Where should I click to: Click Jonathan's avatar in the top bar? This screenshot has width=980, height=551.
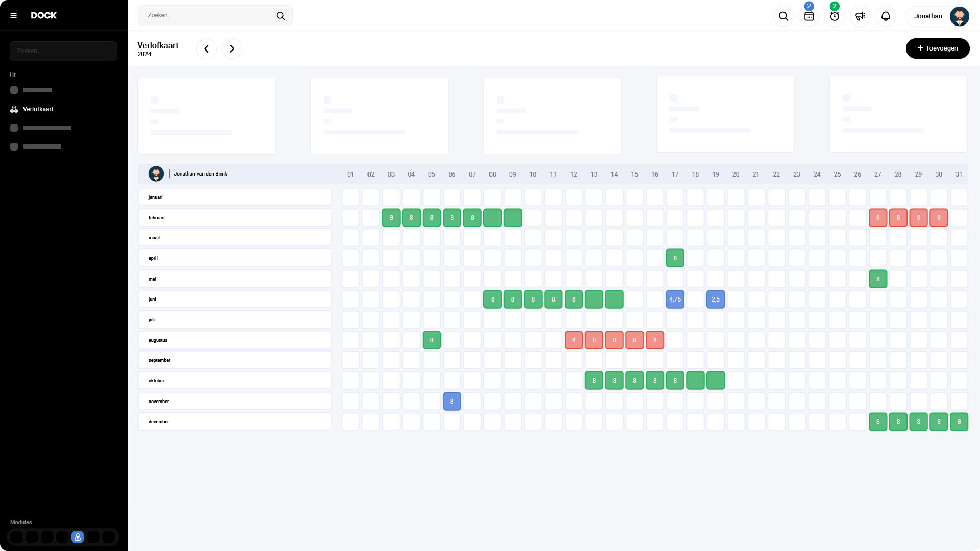click(959, 16)
